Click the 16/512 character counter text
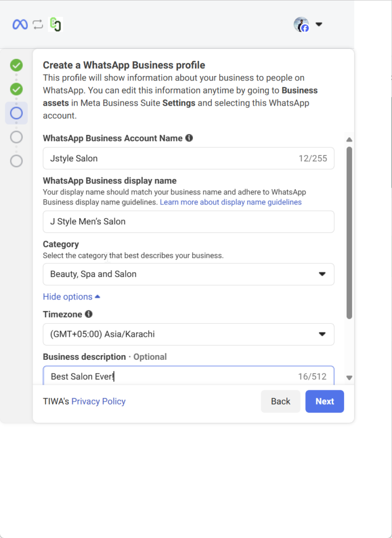The image size is (392, 538). 312,376
